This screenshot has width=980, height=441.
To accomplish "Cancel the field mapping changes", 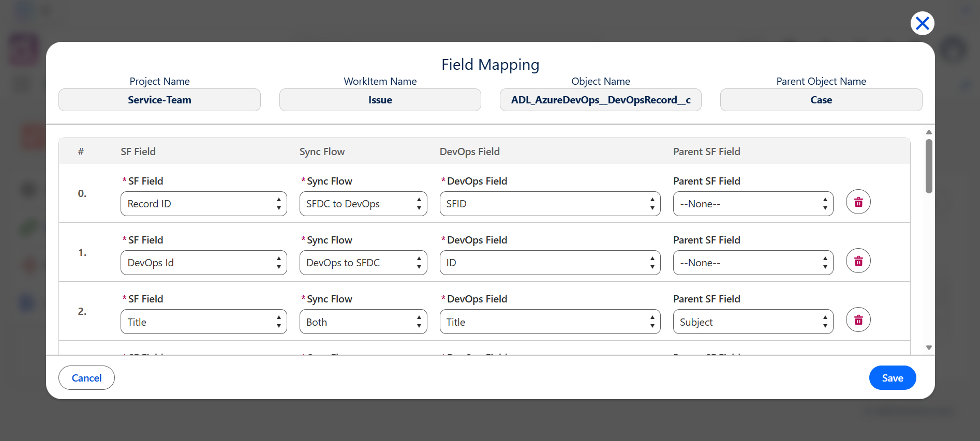I will coord(86,378).
